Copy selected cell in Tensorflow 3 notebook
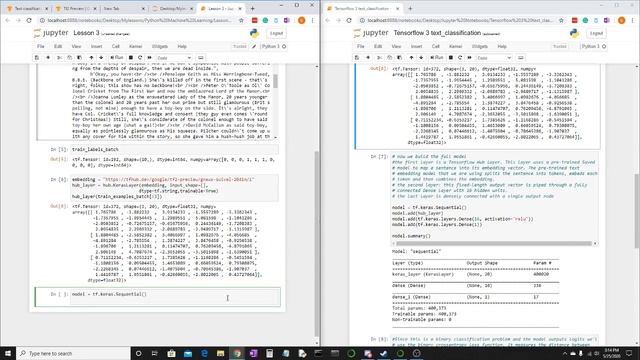640x360 pixels. 389,58
